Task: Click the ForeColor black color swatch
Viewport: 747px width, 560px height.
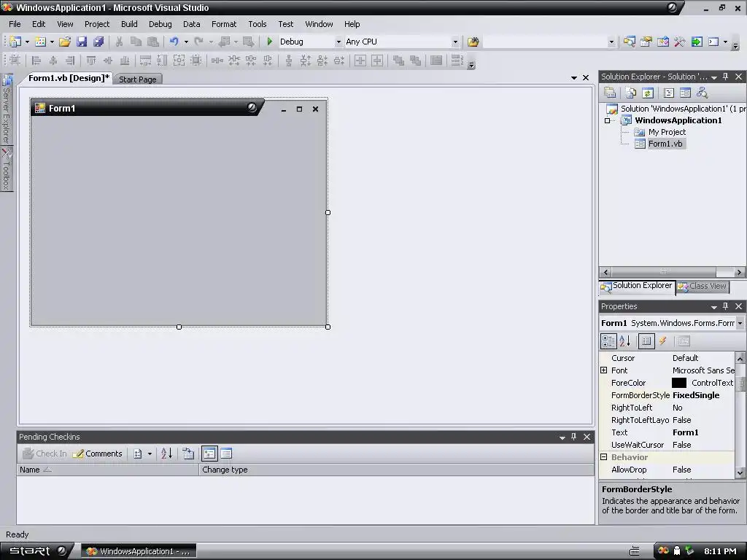Action: coord(679,383)
